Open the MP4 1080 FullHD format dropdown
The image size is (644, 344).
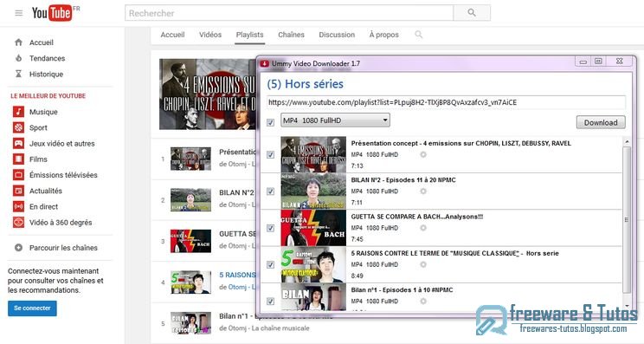tap(335, 120)
